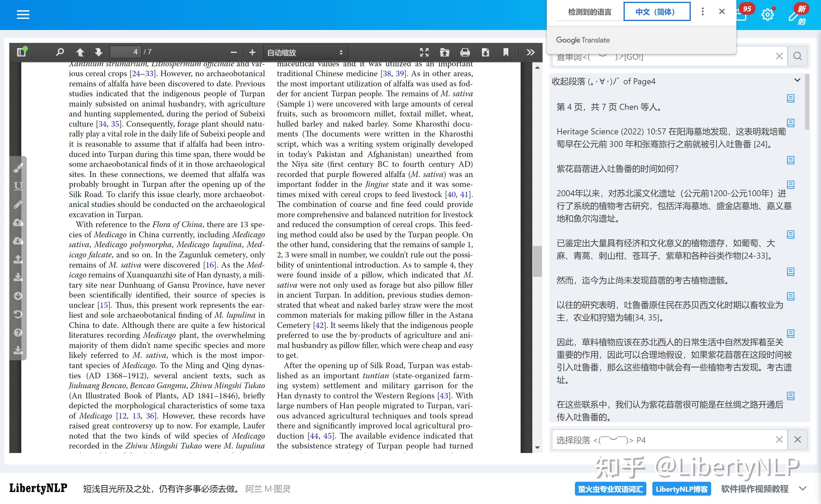
Task: Click the download-tray icon beneath the help icon
Action: 18,351
